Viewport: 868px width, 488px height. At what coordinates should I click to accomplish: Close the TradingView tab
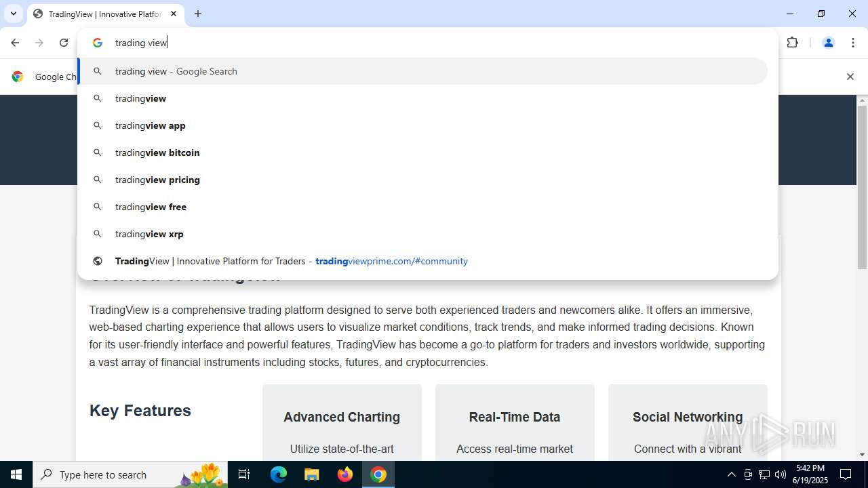[174, 14]
